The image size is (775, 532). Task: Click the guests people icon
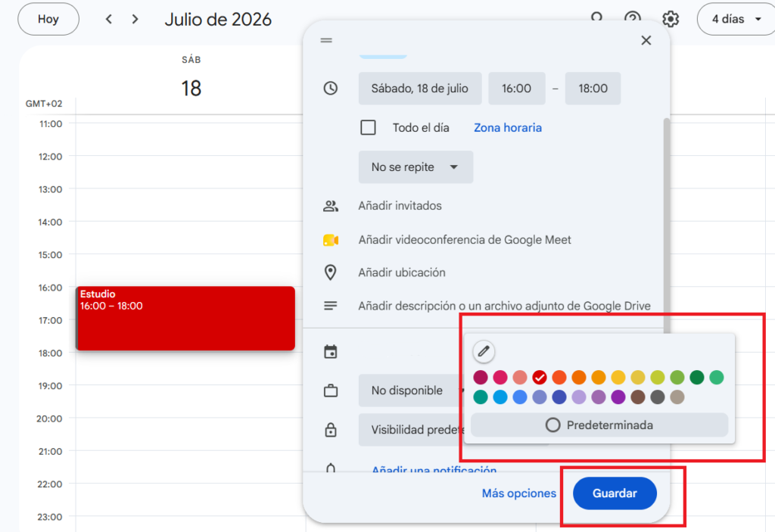tap(331, 206)
